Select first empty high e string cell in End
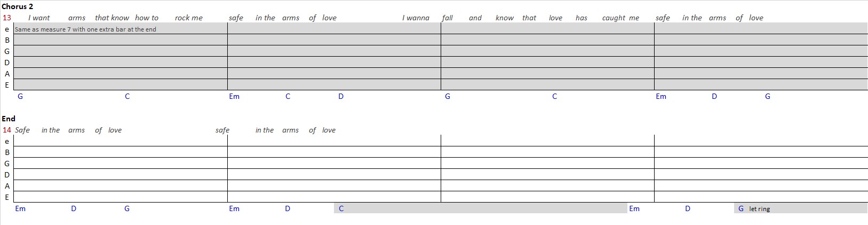 [x=121, y=141]
